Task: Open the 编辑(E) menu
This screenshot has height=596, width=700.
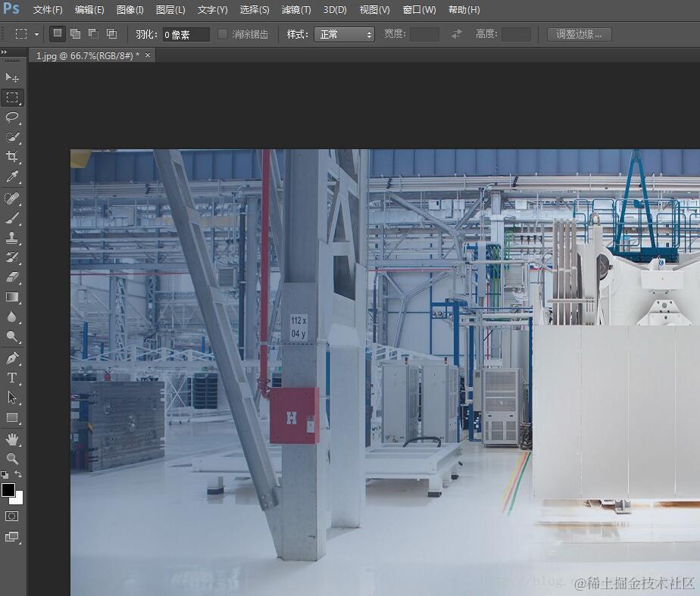Action: [x=89, y=10]
